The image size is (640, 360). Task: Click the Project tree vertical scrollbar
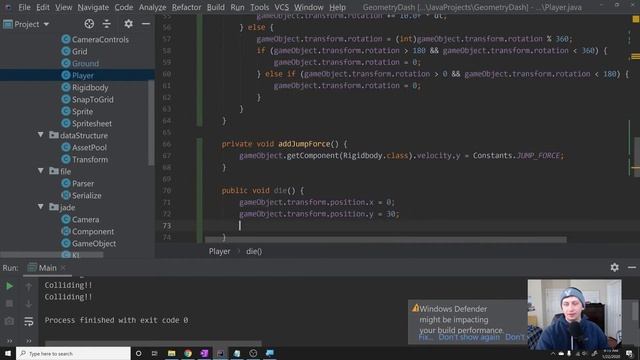[x=151, y=122]
